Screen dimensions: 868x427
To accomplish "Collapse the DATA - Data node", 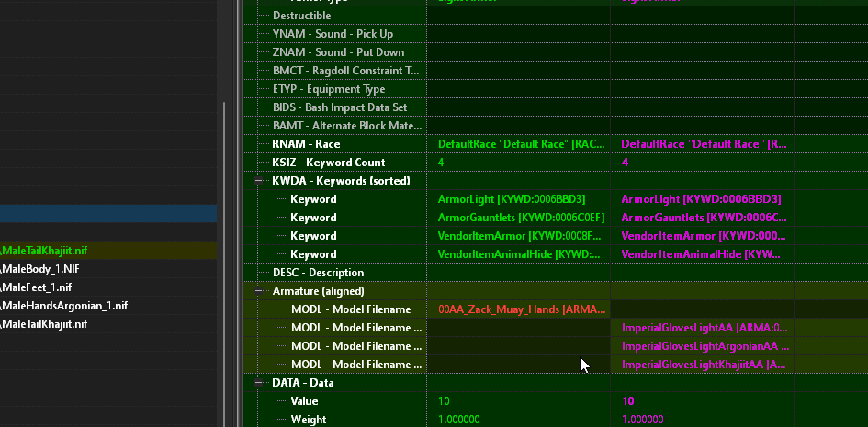I will coord(258,383).
